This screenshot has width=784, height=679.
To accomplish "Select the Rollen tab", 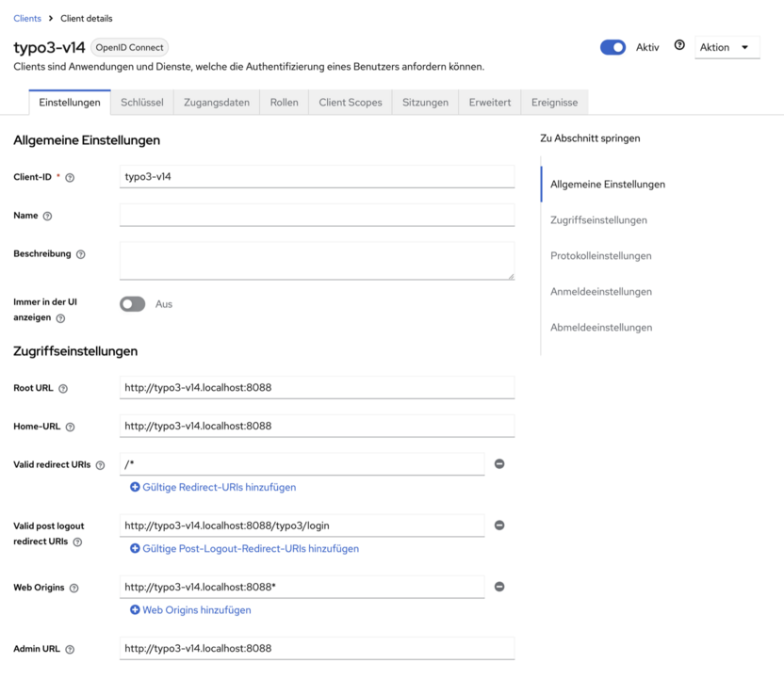I will (284, 103).
